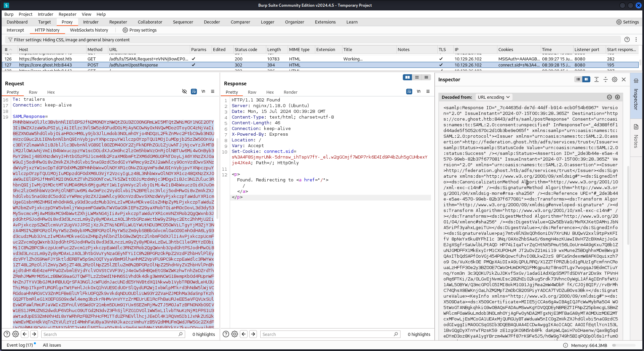Open Proxy settings gear icon
The width and height of the screenshot is (644, 351).
point(125,30)
